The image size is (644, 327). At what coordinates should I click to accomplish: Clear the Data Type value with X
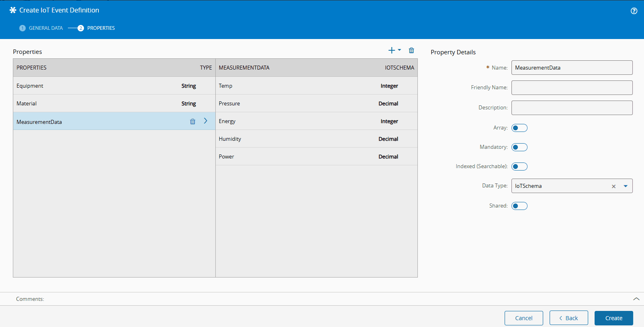coord(613,186)
